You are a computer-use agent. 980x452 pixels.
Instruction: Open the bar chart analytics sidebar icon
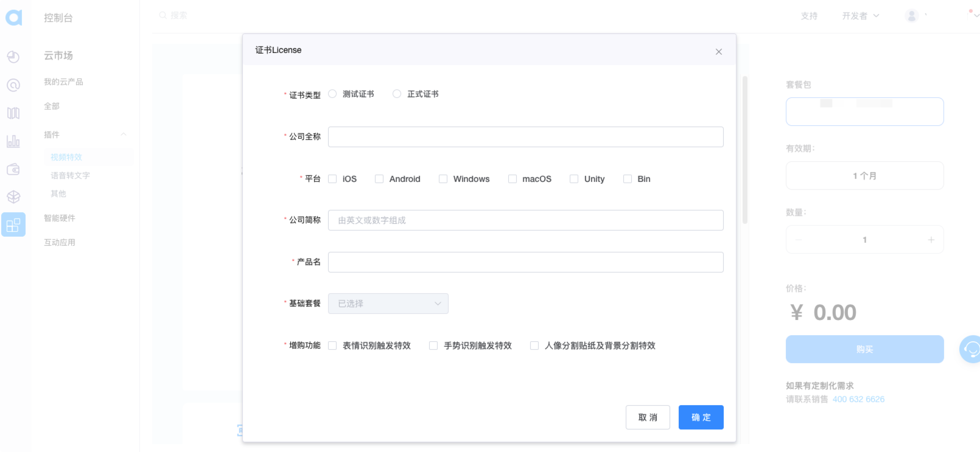pos(13,141)
